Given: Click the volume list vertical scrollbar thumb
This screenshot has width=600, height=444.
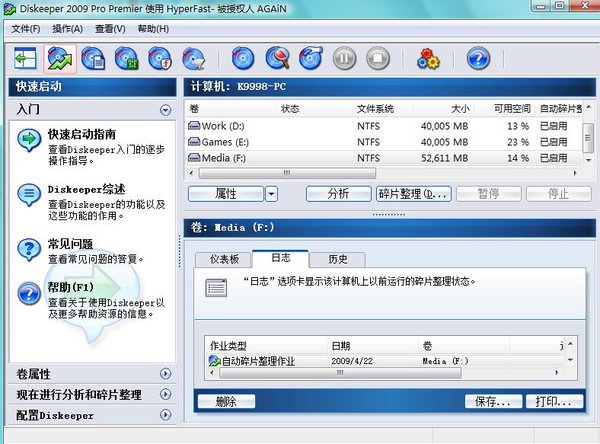Looking at the screenshot, I should (x=588, y=138).
